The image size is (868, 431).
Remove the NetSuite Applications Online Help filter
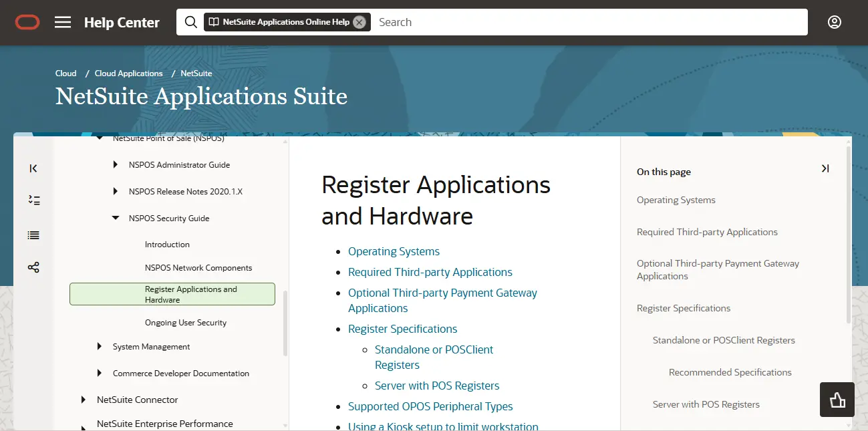coord(359,22)
